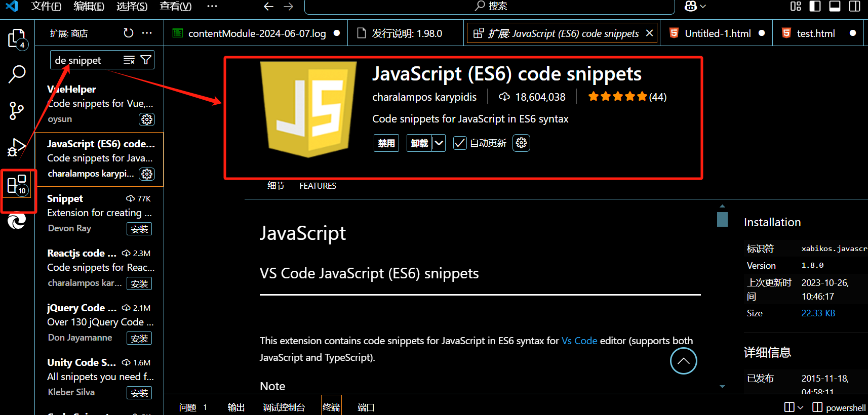Switch to contentModule-2024-06-07.log tab
This screenshot has height=415, width=868.
coord(256,33)
